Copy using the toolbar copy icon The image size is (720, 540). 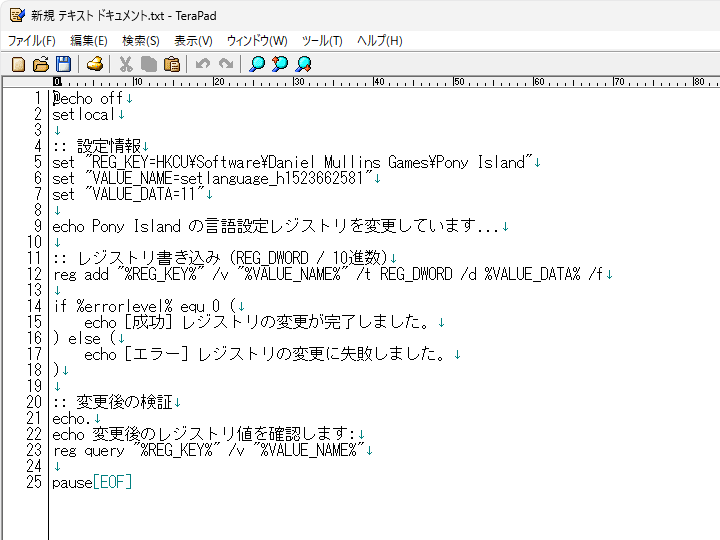[x=148, y=64]
